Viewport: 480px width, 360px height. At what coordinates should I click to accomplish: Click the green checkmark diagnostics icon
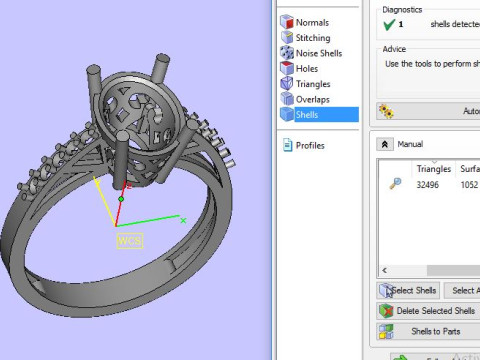(389, 25)
